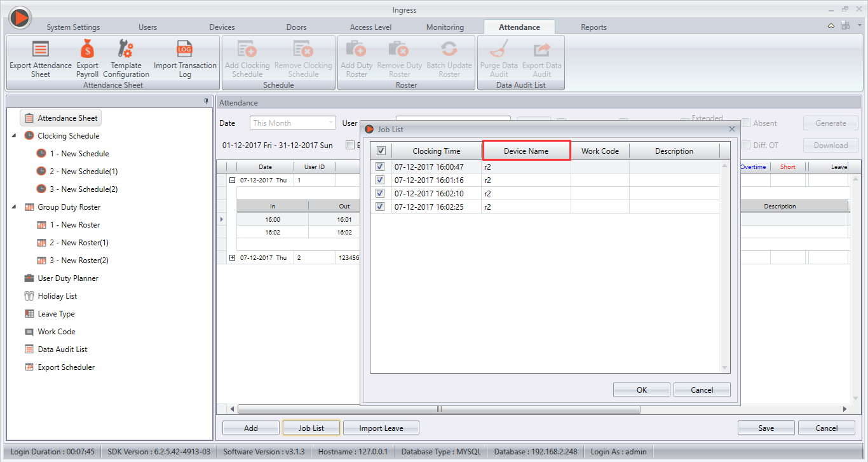Click the Generate button
The height and width of the screenshot is (462, 868).
click(831, 123)
